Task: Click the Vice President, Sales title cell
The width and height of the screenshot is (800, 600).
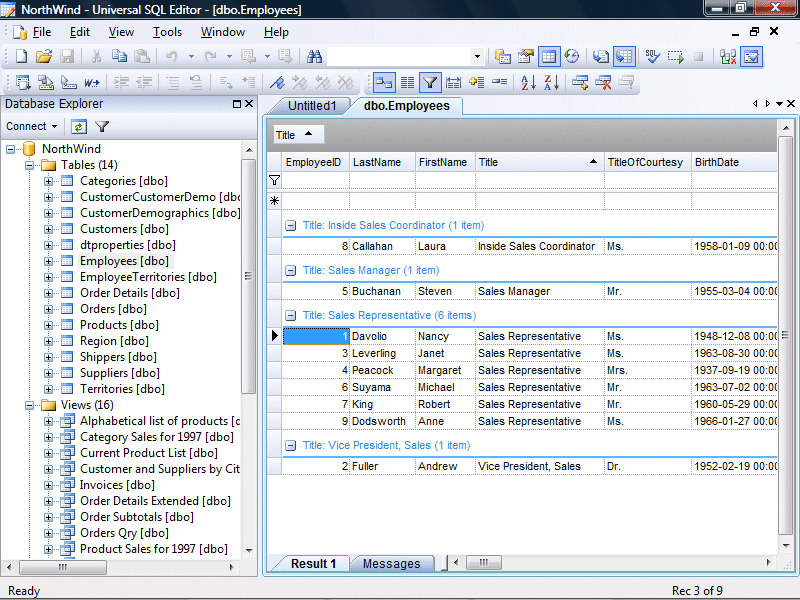Action: tap(539, 466)
